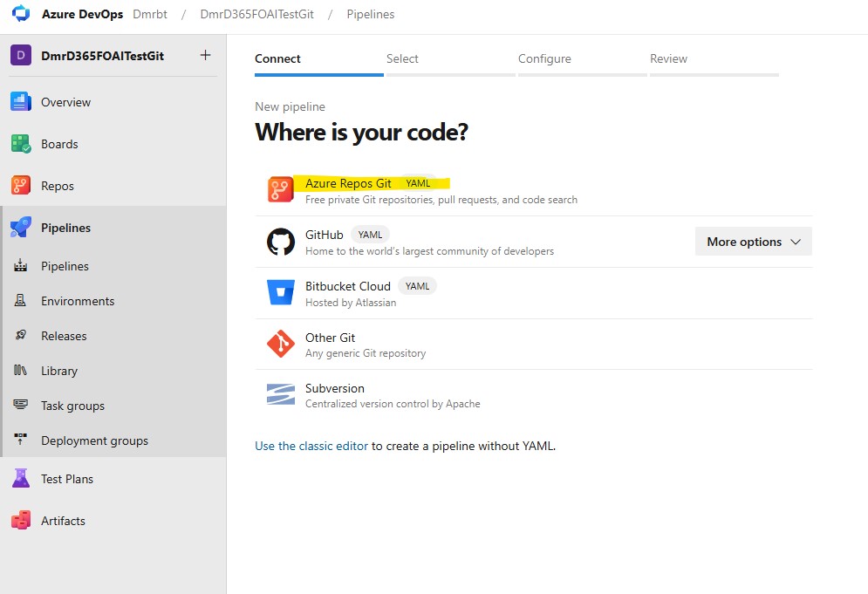Click Use the classic editor link
The width and height of the screenshot is (868, 594).
(311, 446)
